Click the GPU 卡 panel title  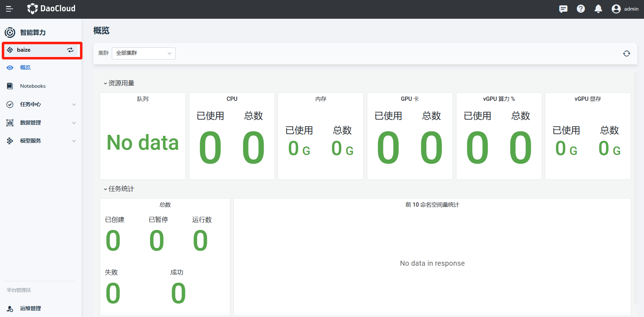click(x=410, y=99)
